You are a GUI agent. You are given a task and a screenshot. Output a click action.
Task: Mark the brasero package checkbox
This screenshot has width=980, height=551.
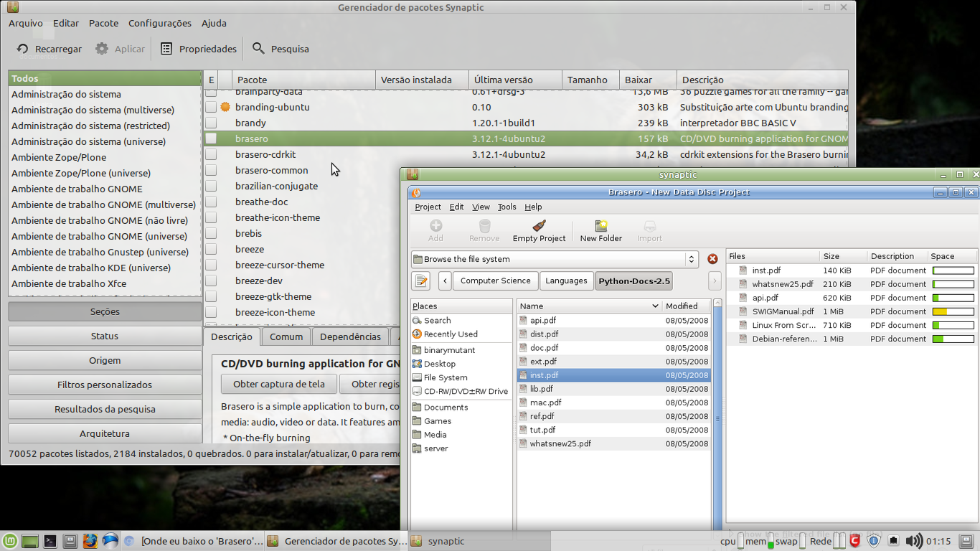tap(211, 138)
